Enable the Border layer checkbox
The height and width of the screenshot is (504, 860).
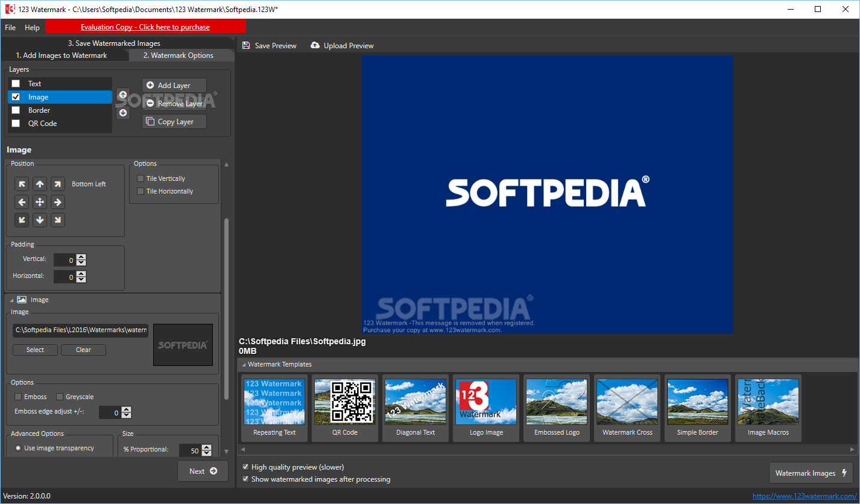pos(16,110)
